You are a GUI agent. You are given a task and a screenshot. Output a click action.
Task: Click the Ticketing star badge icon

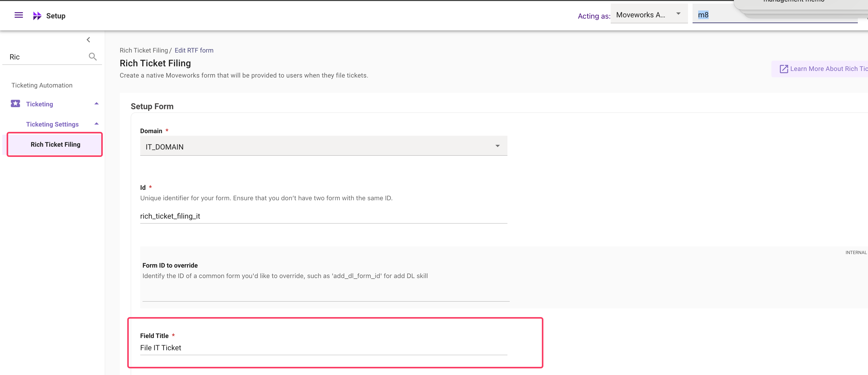(16, 104)
